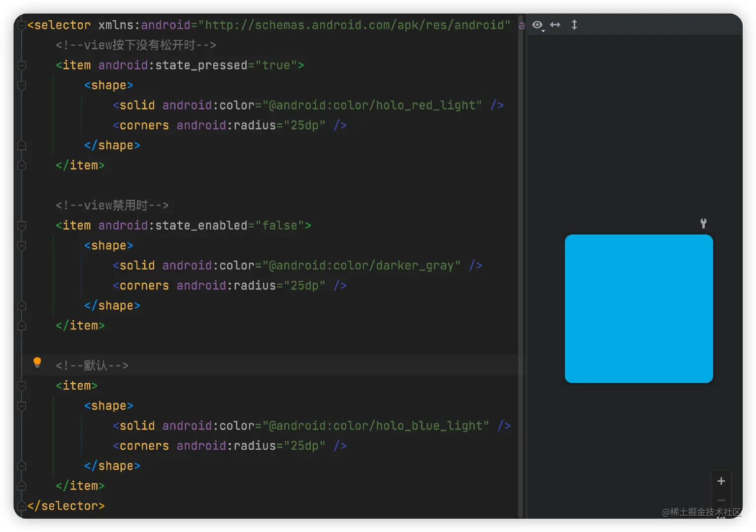Click the vertical double-arrow icon in the preview toolbar

(574, 25)
